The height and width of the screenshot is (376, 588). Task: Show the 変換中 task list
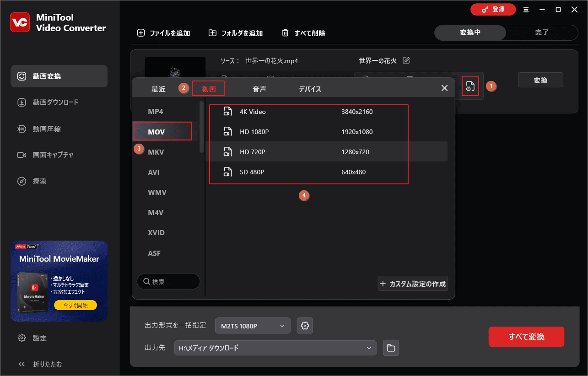470,32
